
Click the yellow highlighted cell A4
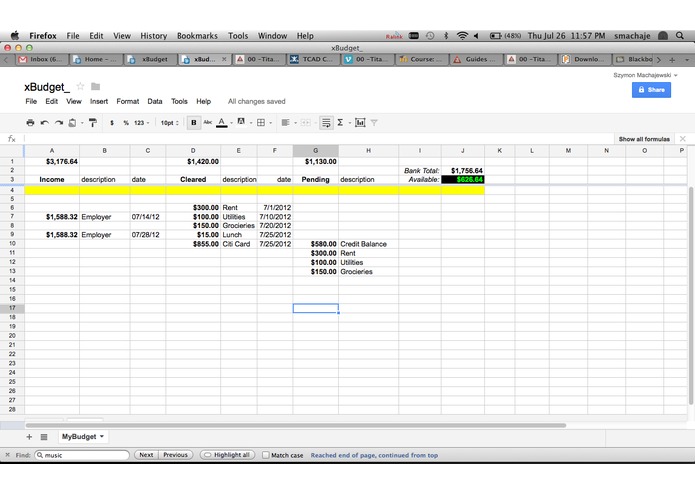coord(52,190)
